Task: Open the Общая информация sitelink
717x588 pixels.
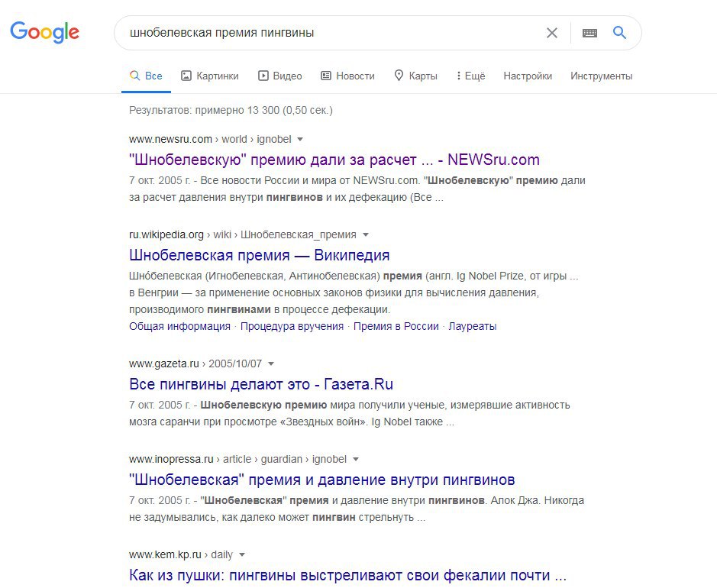Action: [x=179, y=327]
